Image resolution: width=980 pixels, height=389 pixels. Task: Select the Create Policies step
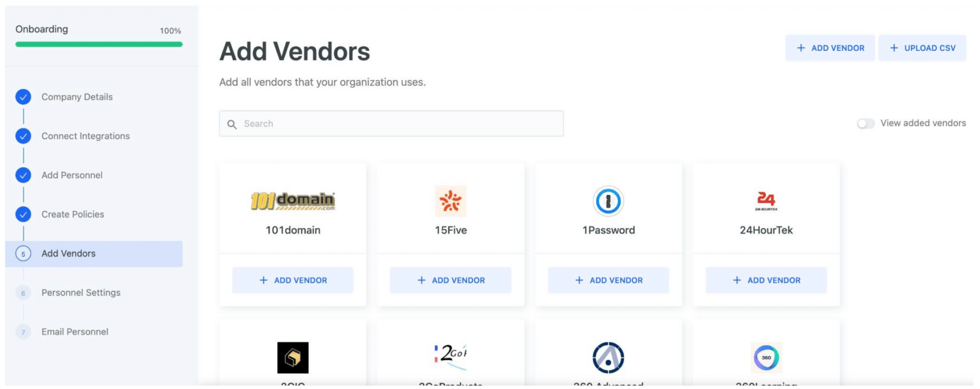tap(73, 214)
